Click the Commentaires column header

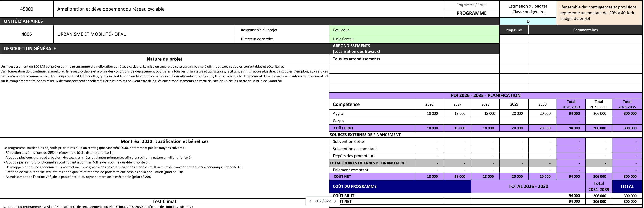[585, 30]
